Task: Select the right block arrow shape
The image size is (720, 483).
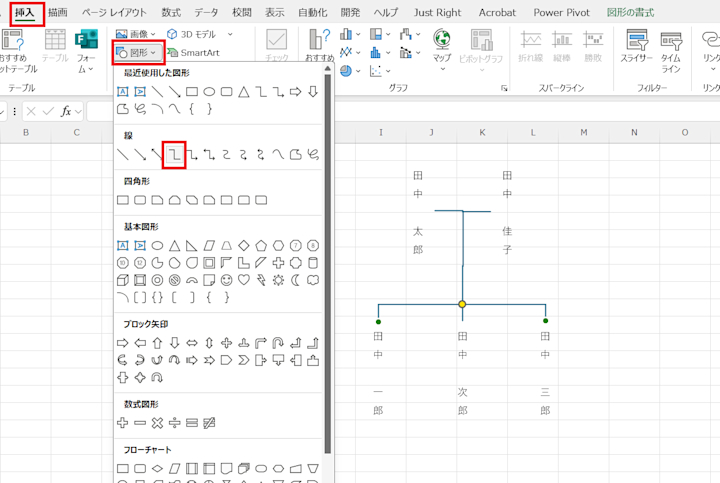Action: click(x=122, y=342)
